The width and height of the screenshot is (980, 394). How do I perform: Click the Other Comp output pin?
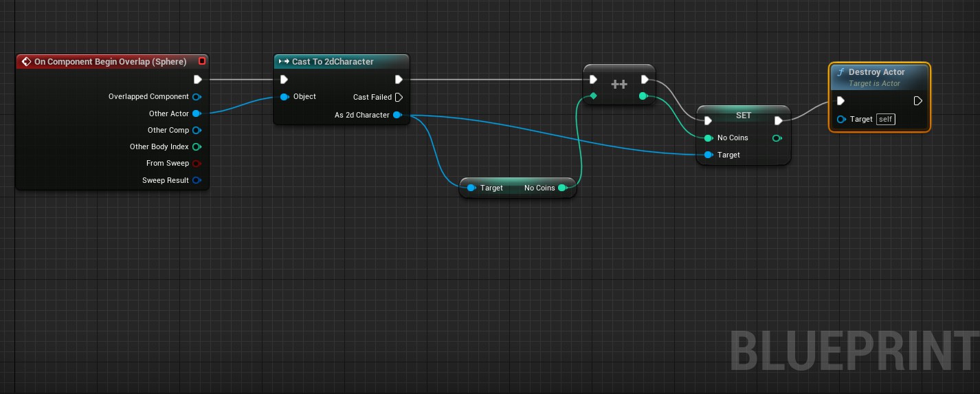(x=197, y=130)
